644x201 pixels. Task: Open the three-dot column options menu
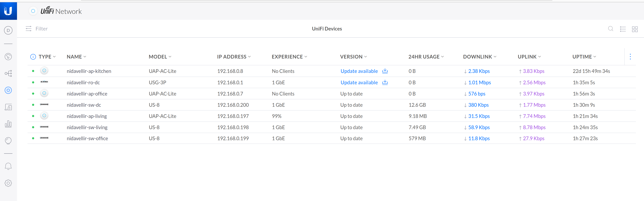pos(630,57)
